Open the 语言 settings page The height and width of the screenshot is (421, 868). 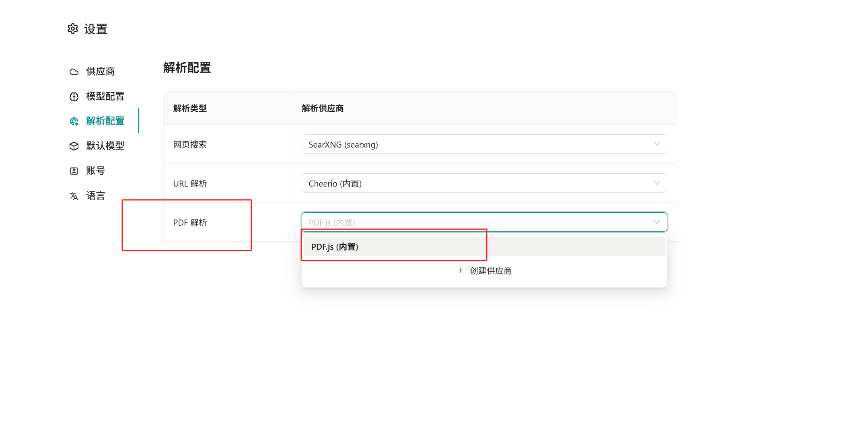click(95, 195)
